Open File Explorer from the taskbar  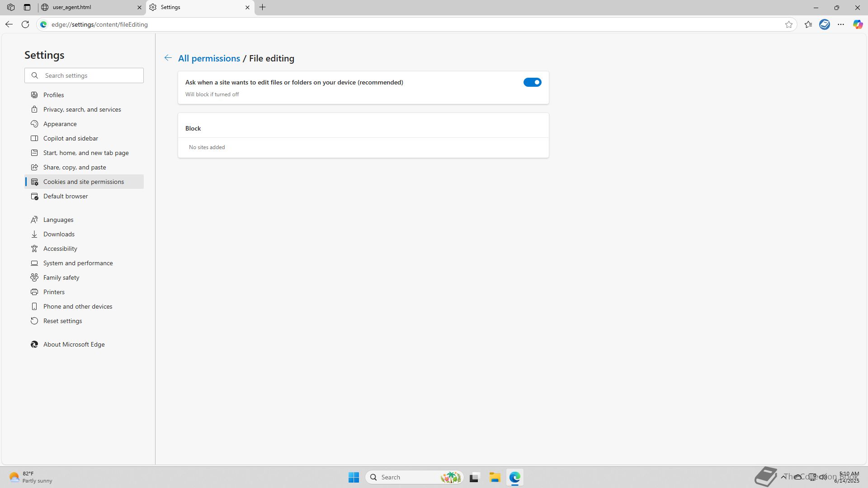coord(495,477)
